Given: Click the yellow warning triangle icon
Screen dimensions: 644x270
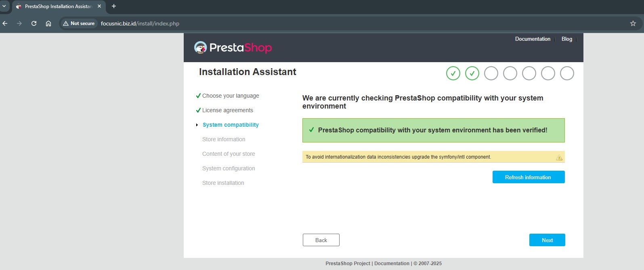Looking at the screenshot, I should 559,157.
